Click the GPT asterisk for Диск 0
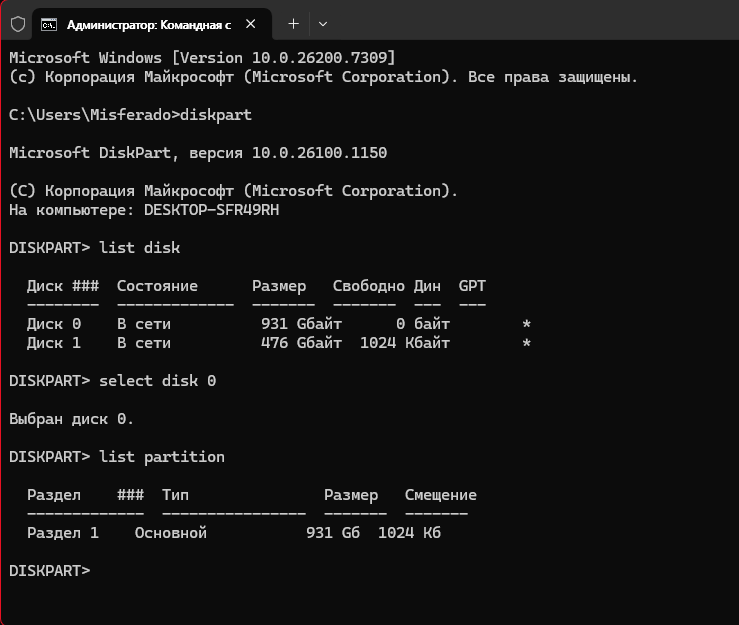Screen dimensions: 739x625 [526, 325]
